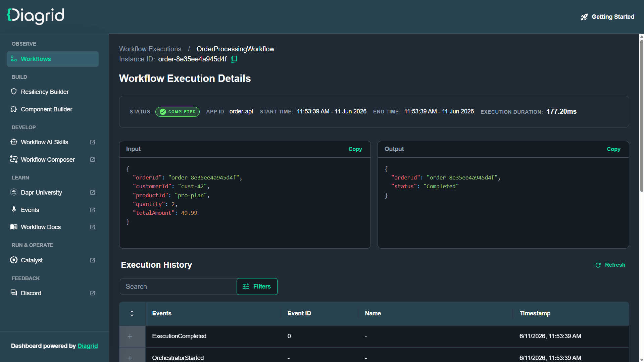
Task: Click instance ID order-8e35ee4a945d4f text
Action: click(x=193, y=59)
